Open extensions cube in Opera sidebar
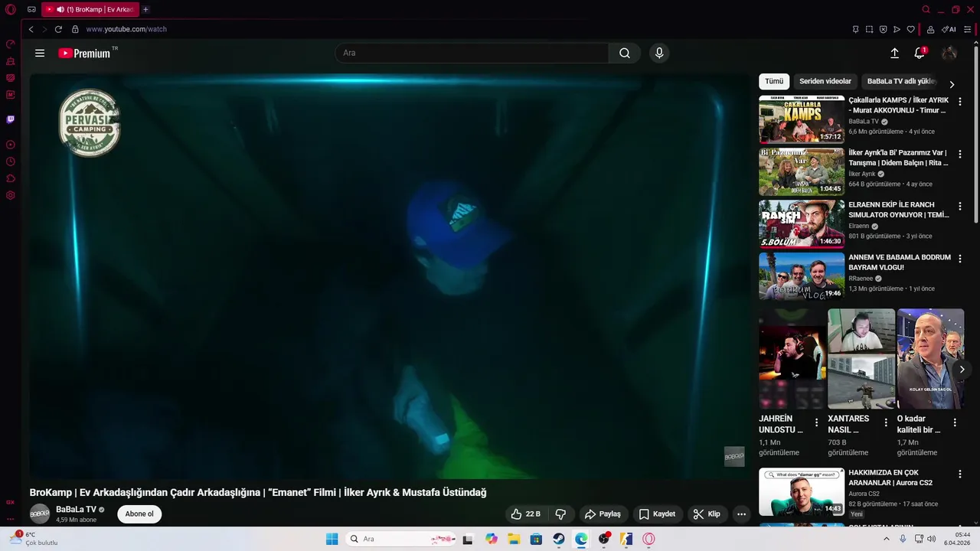Viewport: 980px width, 551px height. 11,178
